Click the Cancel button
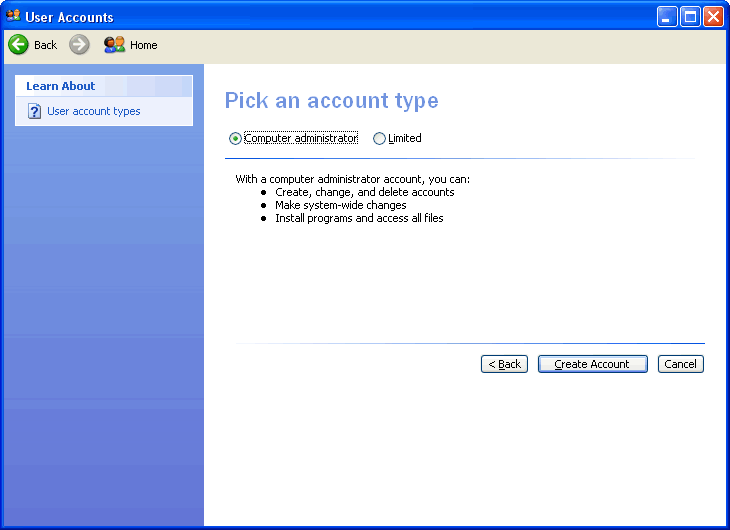 pyautogui.click(x=680, y=364)
